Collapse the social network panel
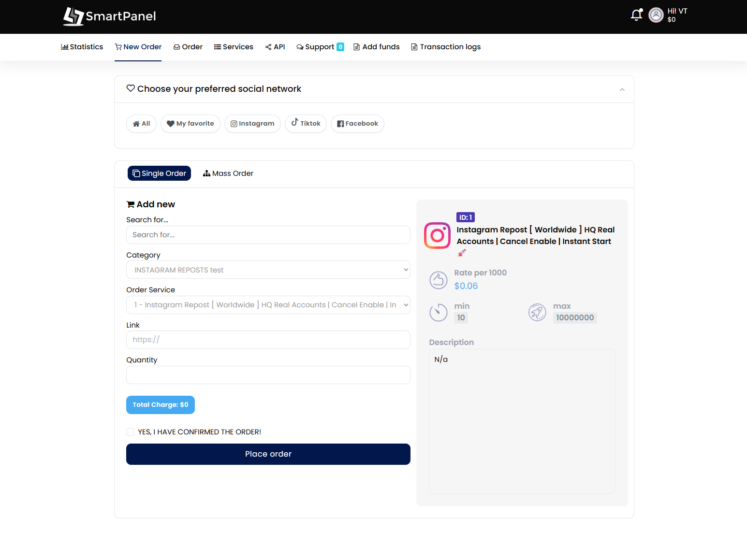This screenshot has width=747, height=560. click(622, 89)
